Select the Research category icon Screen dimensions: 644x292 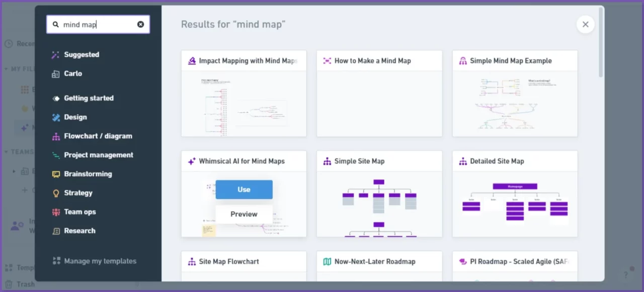click(55, 231)
